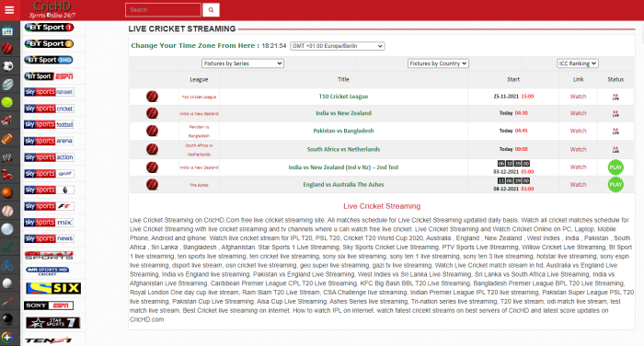This screenshot has width=644, height=346.
Task: Open Sky Sports Arena channel
Action: tap(49, 141)
